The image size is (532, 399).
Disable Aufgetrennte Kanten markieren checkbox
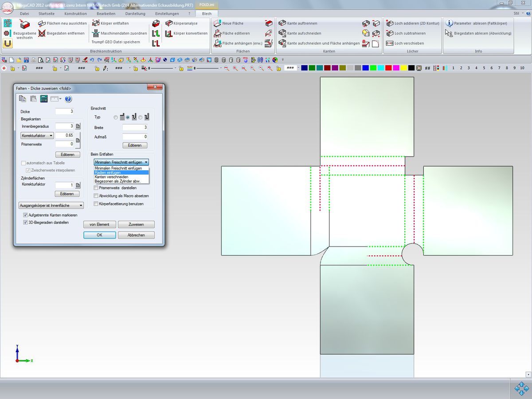25,215
